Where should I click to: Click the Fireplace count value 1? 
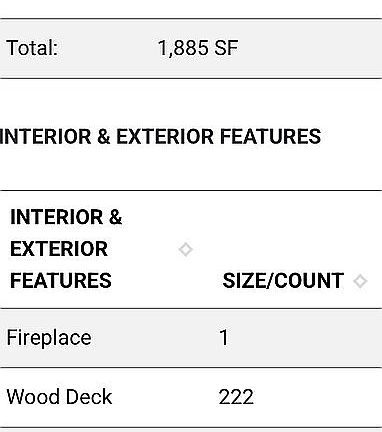[x=224, y=338]
